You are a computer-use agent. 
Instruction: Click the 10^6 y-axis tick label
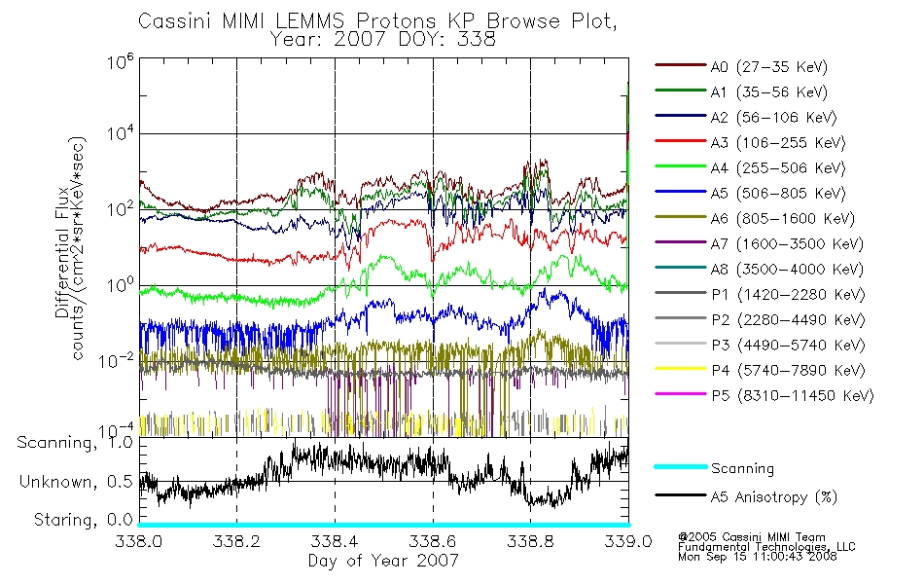(121, 61)
